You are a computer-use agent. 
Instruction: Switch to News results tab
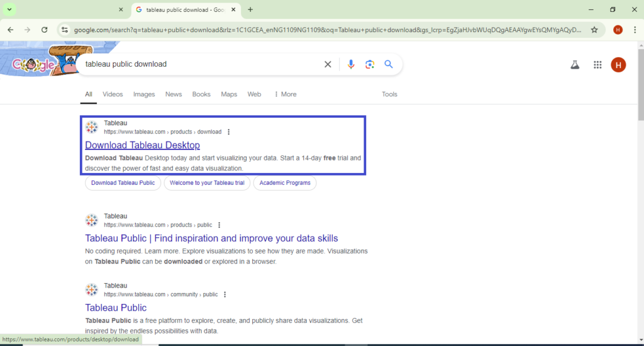click(x=174, y=94)
